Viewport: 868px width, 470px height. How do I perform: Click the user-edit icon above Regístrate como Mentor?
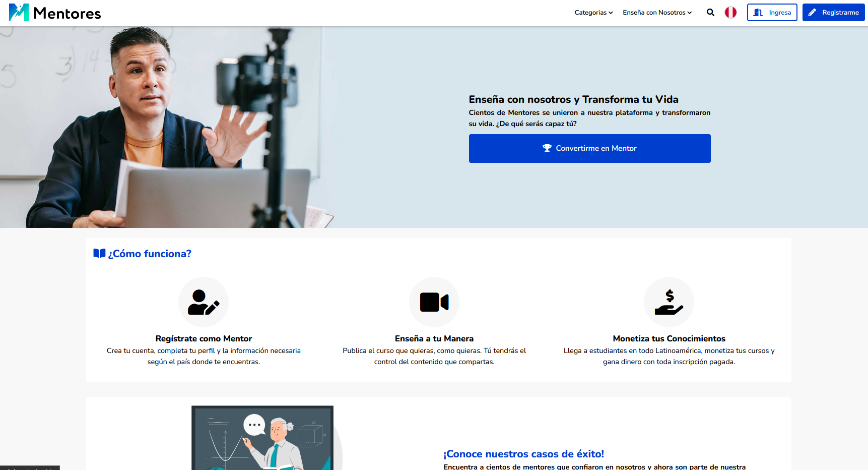point(204,302)
